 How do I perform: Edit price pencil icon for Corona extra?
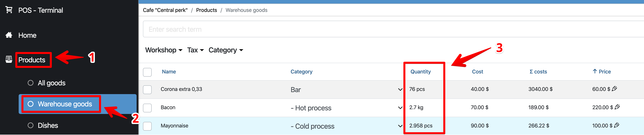click(614, 89)
